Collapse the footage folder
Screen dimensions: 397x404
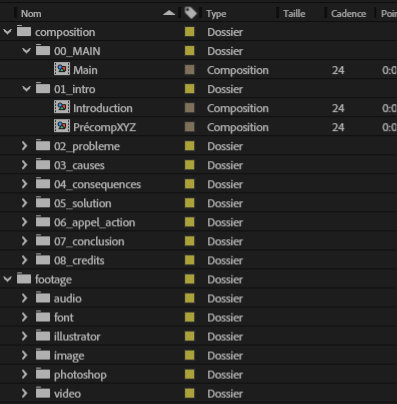point(7,279)
